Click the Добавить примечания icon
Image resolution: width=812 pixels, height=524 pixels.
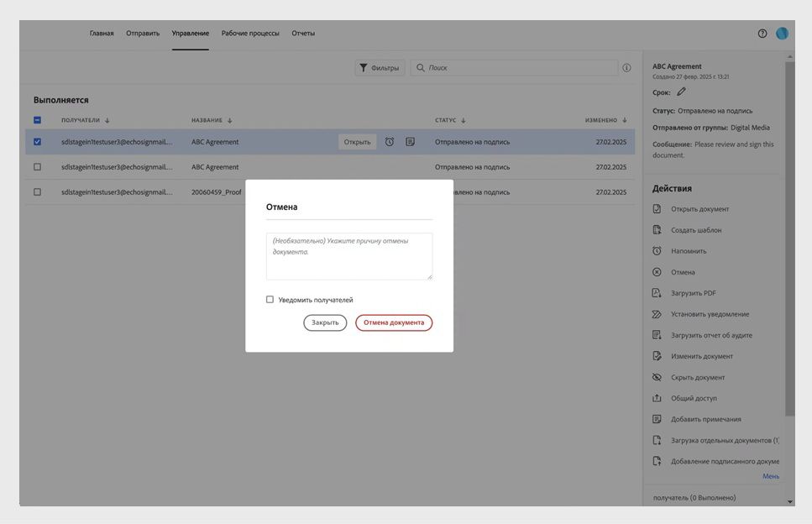pyautogui.click(x=657, y=419)
